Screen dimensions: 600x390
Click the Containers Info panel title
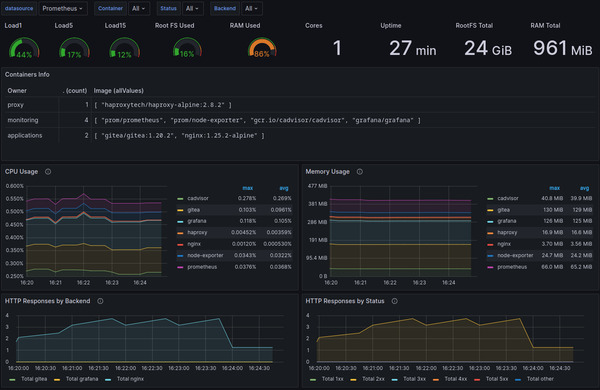click(x=27, y=75)
